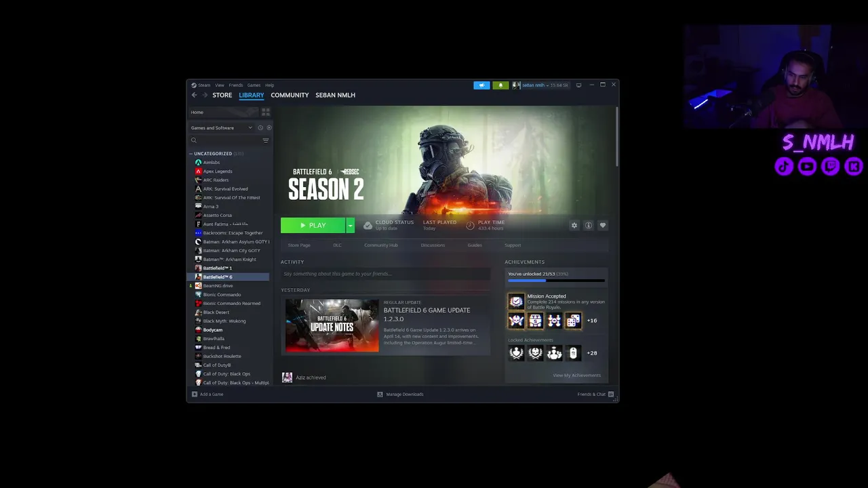Click the +16 unlocked achievements count

tap(592, 321)
